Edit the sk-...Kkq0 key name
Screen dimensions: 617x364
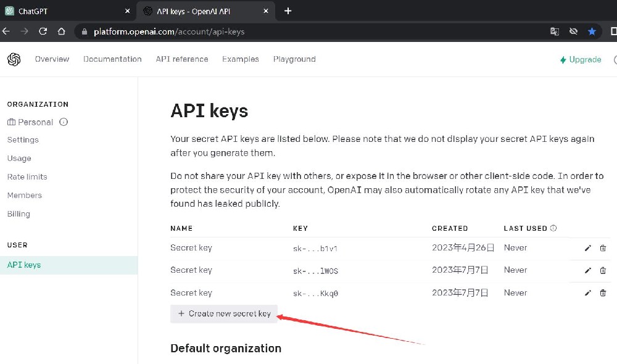coord(588,293)
